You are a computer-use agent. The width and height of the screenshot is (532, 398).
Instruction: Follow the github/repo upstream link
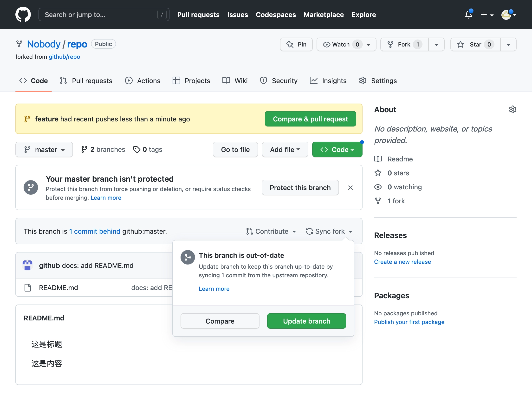click(64, 57)
